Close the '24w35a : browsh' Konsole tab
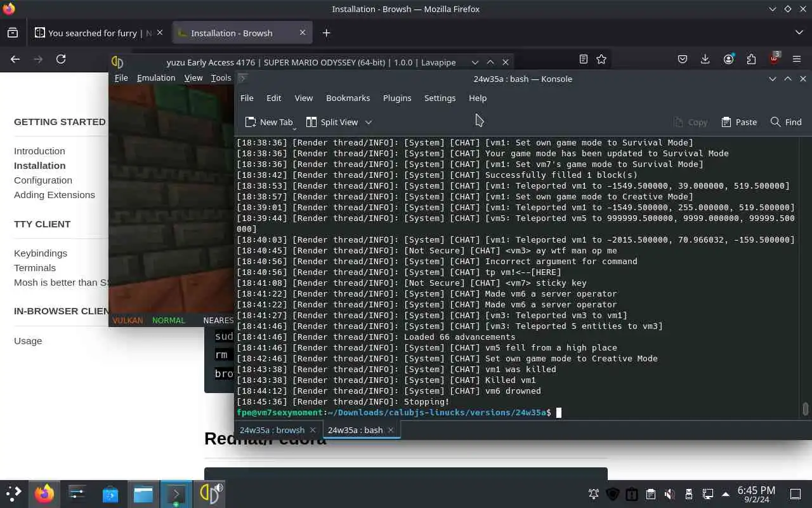The width and height of the screenshot is (812, 508). click(312, 430)
